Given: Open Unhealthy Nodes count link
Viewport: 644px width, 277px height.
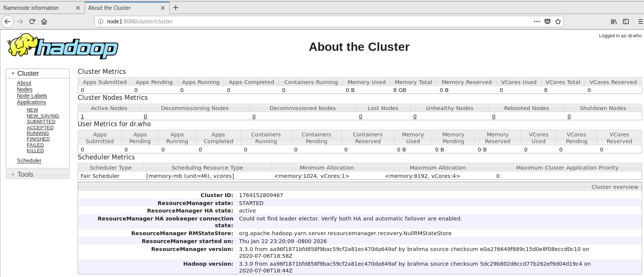Looking at the screenshot, I should (x=415, y=116).
